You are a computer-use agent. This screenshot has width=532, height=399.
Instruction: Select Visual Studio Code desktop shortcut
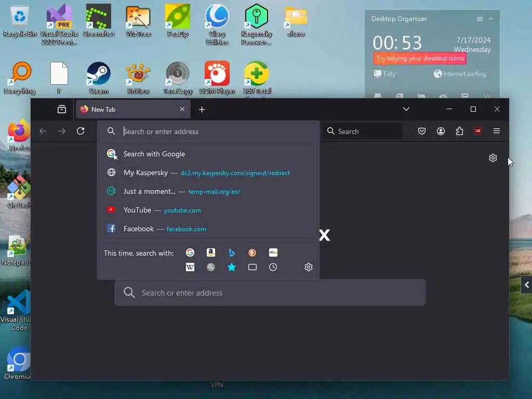pyautogui.click(x=16, y=311)
